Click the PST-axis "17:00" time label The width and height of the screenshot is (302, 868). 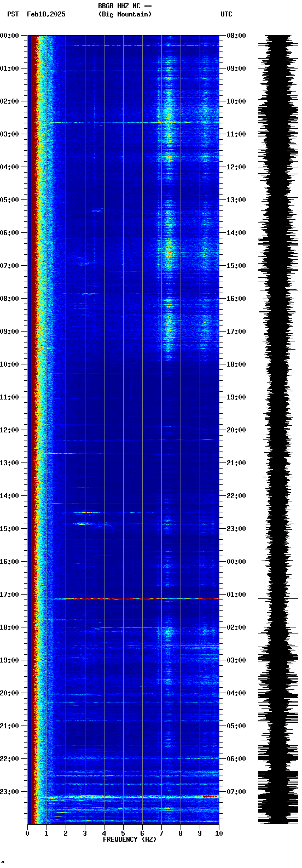tap(9, 595)
